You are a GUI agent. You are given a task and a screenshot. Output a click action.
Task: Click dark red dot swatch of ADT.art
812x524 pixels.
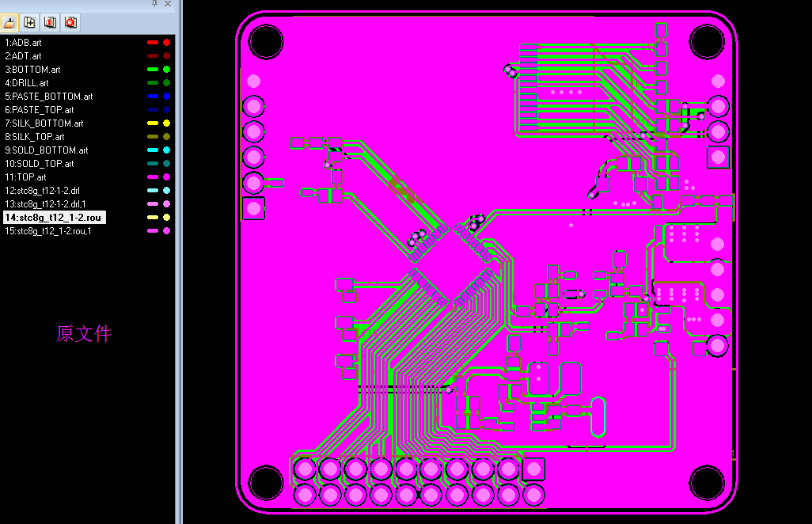167,56
